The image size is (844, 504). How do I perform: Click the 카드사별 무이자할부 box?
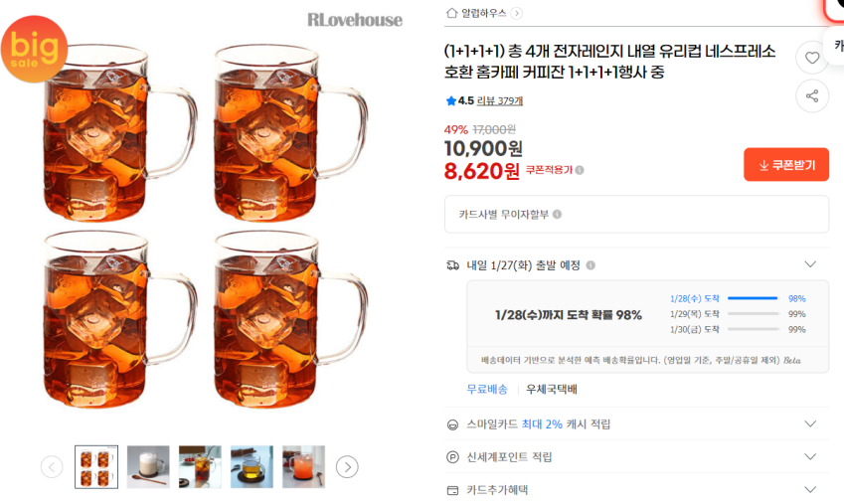pos(636,215)
